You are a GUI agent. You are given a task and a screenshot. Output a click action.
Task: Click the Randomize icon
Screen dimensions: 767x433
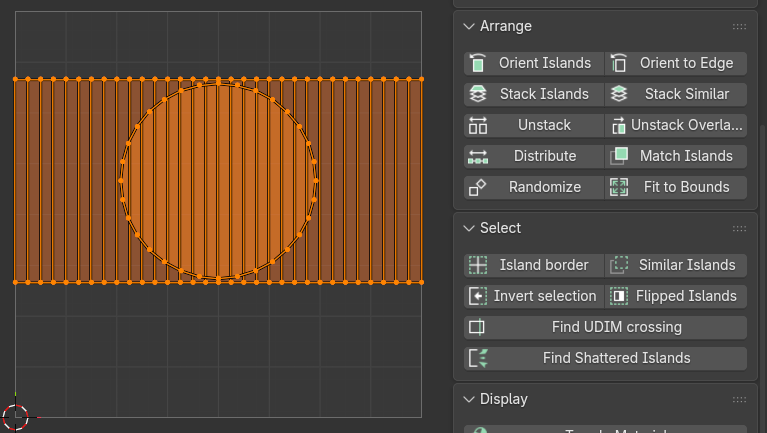click(477, 187)
